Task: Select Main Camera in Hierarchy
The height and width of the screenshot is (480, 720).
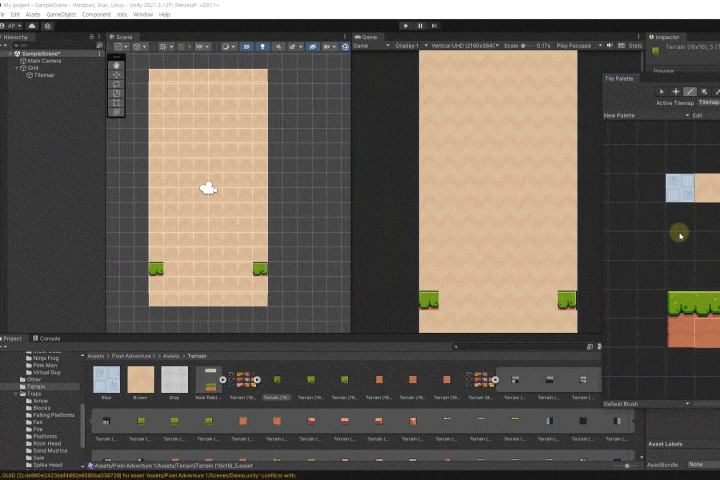Action: click(44, 61)
